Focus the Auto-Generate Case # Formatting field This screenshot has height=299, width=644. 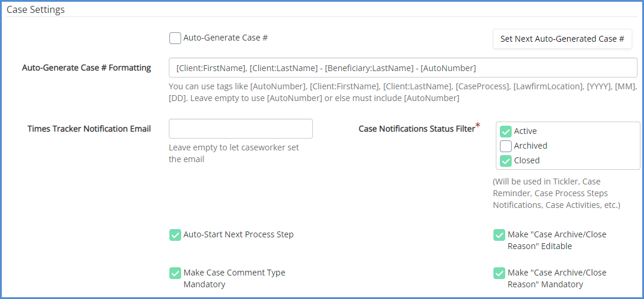403,68
